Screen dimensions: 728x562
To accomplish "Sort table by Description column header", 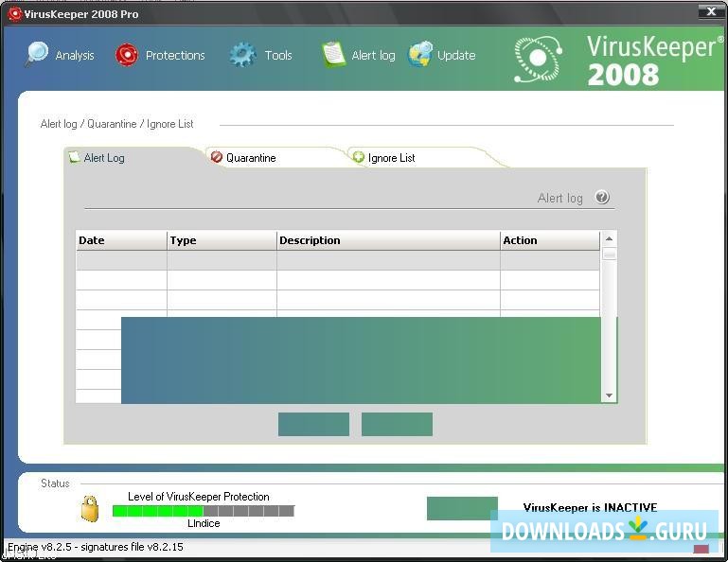I will (388, 240).
